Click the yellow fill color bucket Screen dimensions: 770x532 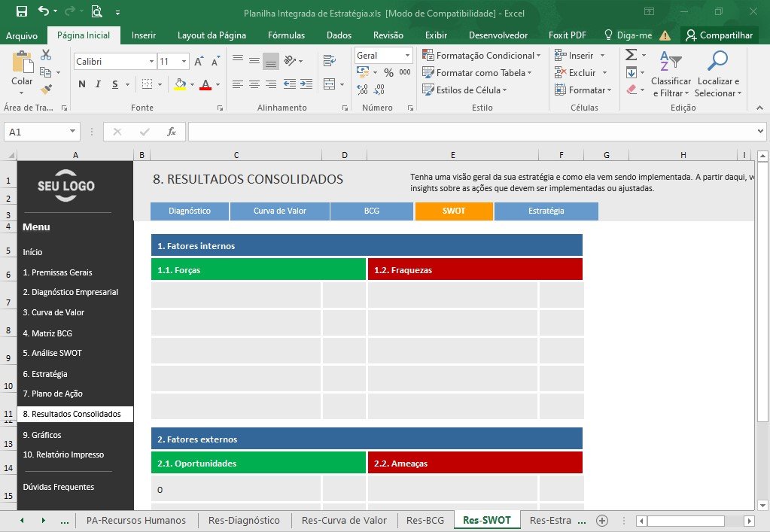click(180, 84)
